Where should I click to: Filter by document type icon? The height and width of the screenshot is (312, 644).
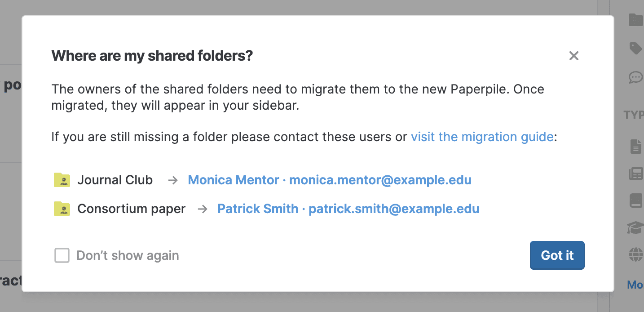pyautogui.click(x=635, y=147)
